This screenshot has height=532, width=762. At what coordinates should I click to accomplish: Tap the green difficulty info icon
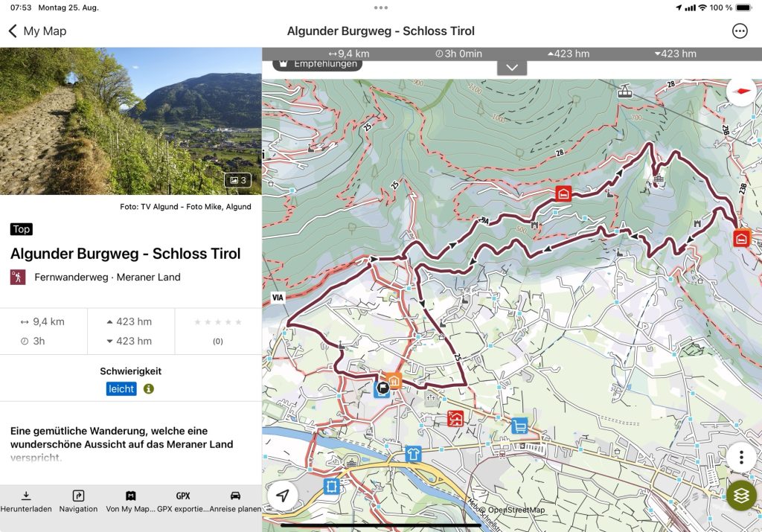149,389
